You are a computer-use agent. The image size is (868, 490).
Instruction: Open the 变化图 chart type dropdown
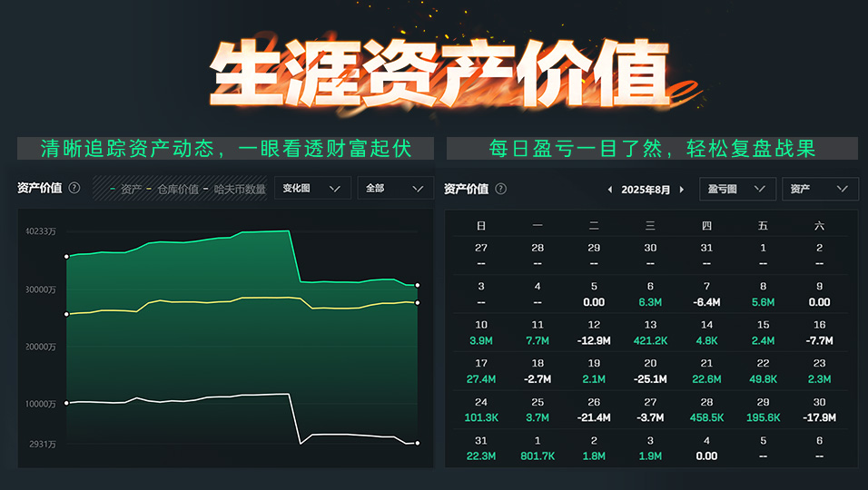click(x=312, y=189)
